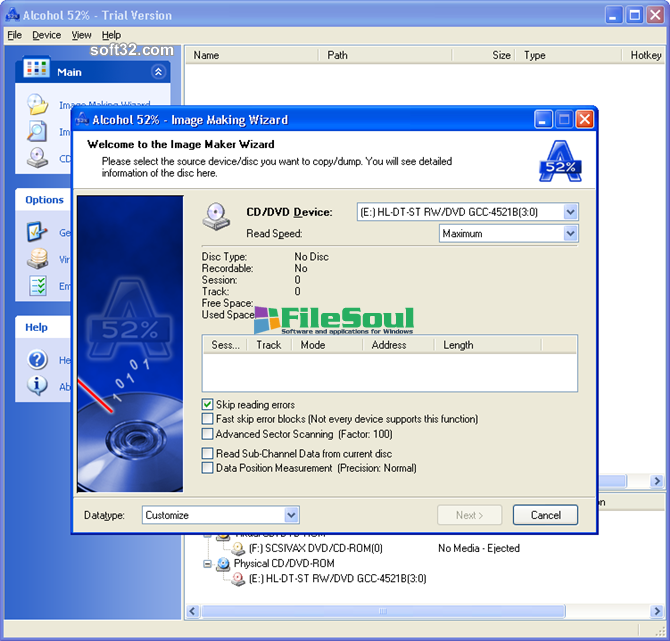670x641 pixels.
Task: Open the Device menu
Action: click(x=46, y=35)
